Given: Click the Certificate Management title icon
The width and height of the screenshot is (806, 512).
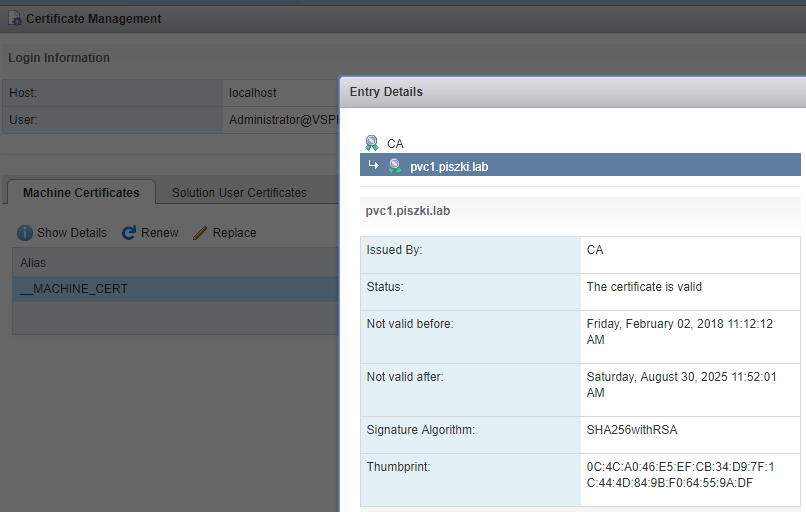Looking at the screenshot, I should [15, 19].
